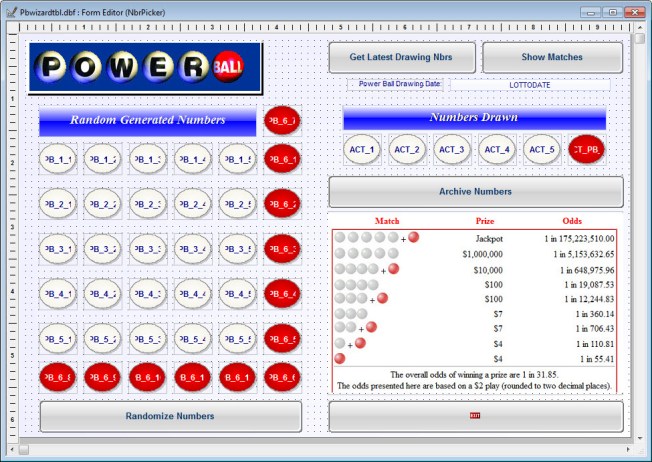Click the PB_3_4 ball object
Image resolution: width=652 pixels, height=462 pixels.
point(193,249)
